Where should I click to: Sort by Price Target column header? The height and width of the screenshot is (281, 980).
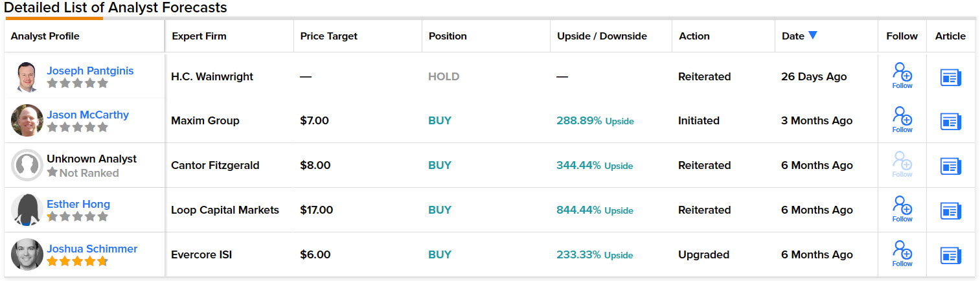coord(328,36)
